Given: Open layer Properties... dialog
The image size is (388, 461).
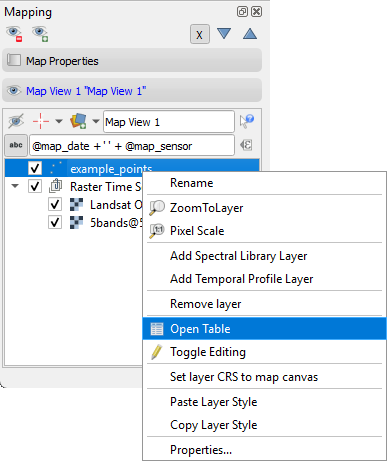Looking at the screenshot, I should [264, 449].
